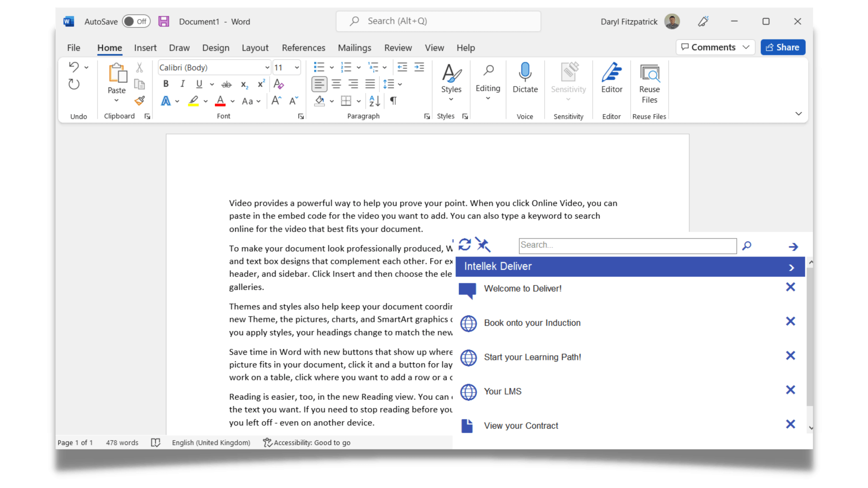Toggle Italic formatting
This screenshot has width=868, height=488.
pos(182,84)
